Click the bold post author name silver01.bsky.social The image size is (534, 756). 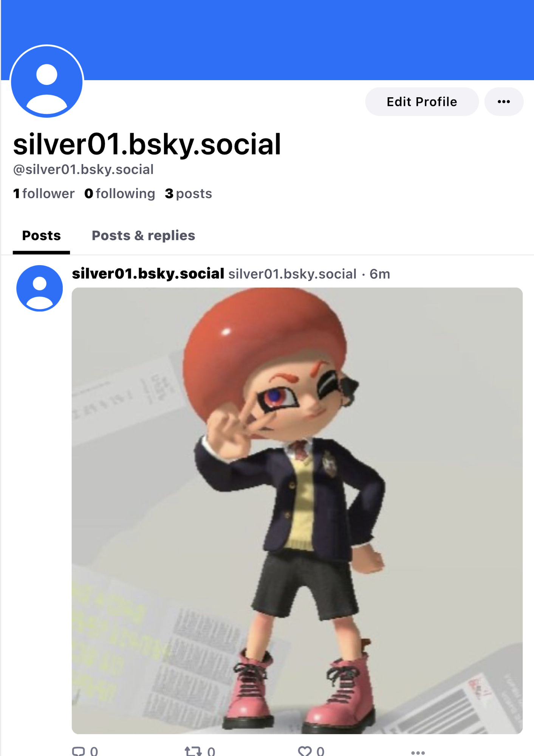pyautogui.click(x=148, y=274)
